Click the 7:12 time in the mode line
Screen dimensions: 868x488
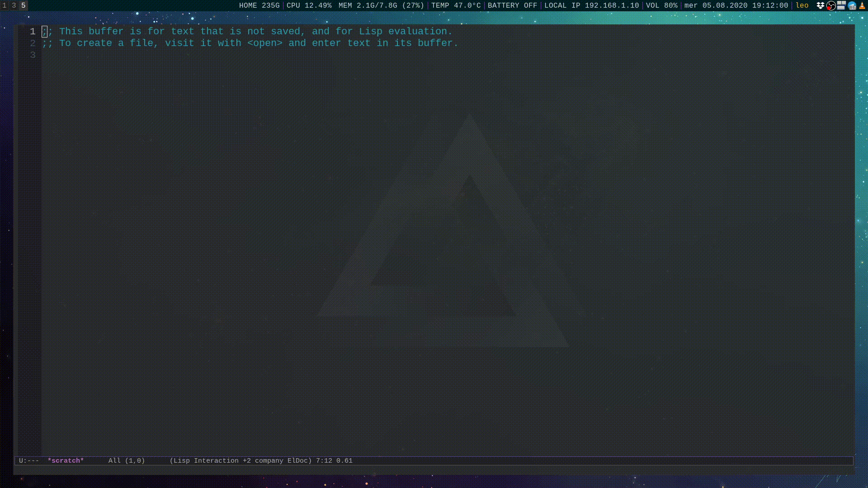click(x=324, y=461)
